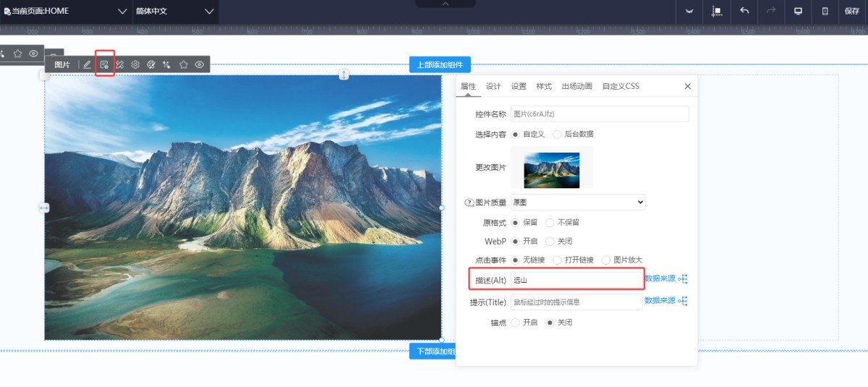Image resolution: width=868 pixels, height=387 pixels.
Task: Click the edit pencil icon in image toolbar
Action: (87, 64)
